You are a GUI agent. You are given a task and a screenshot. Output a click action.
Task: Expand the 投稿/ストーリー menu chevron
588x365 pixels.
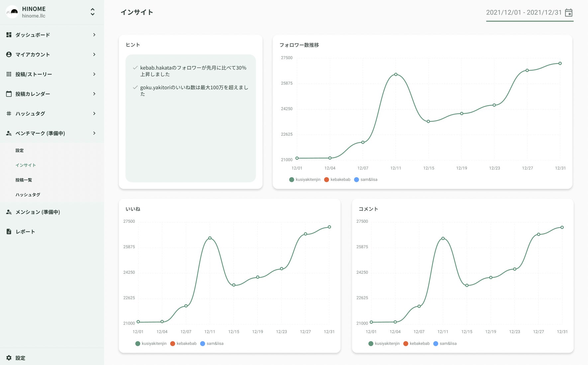click(94, 74)
